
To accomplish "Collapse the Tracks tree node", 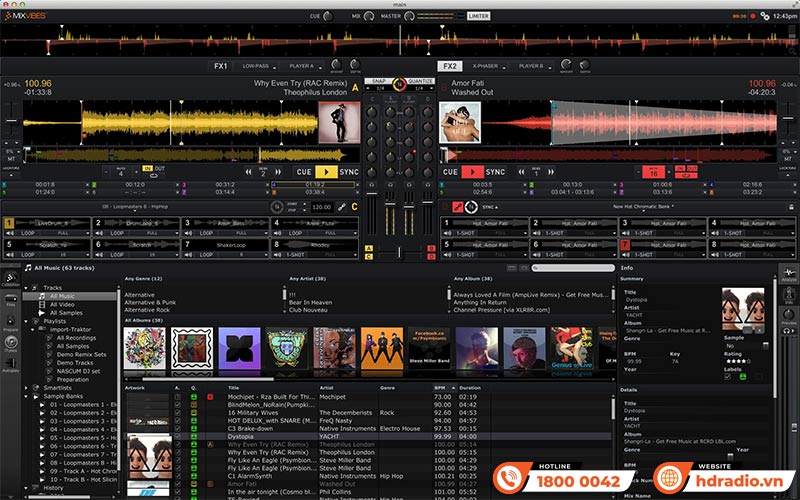I will 26,288.
